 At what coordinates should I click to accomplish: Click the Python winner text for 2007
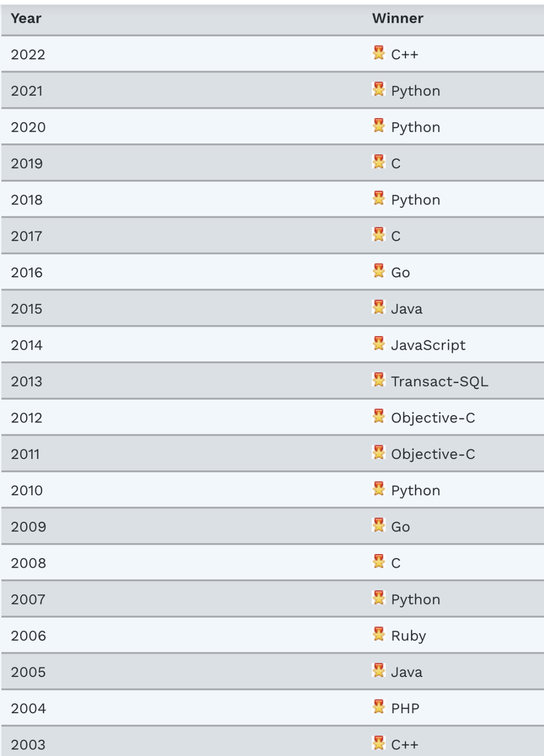click(x=416, y=599)
